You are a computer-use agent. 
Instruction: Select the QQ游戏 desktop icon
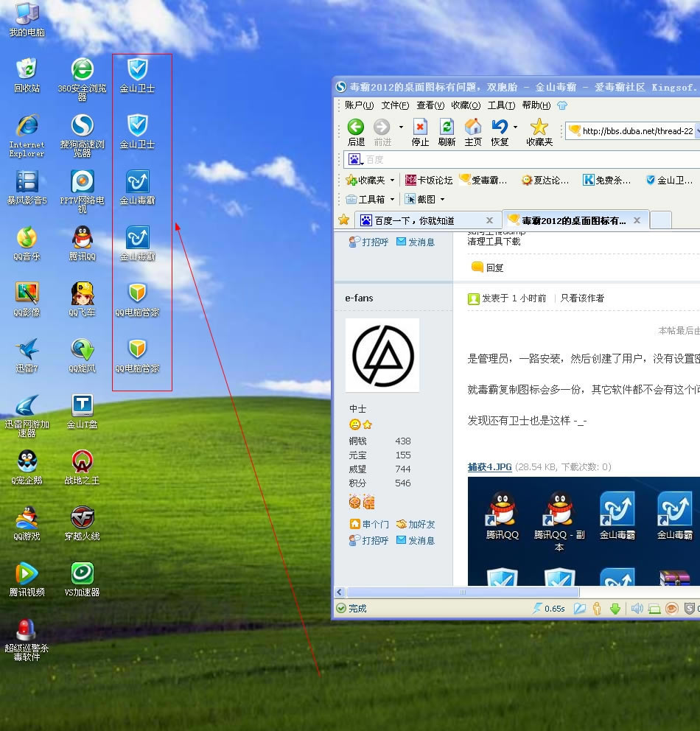pyautogui.click(x=27, y=523)
